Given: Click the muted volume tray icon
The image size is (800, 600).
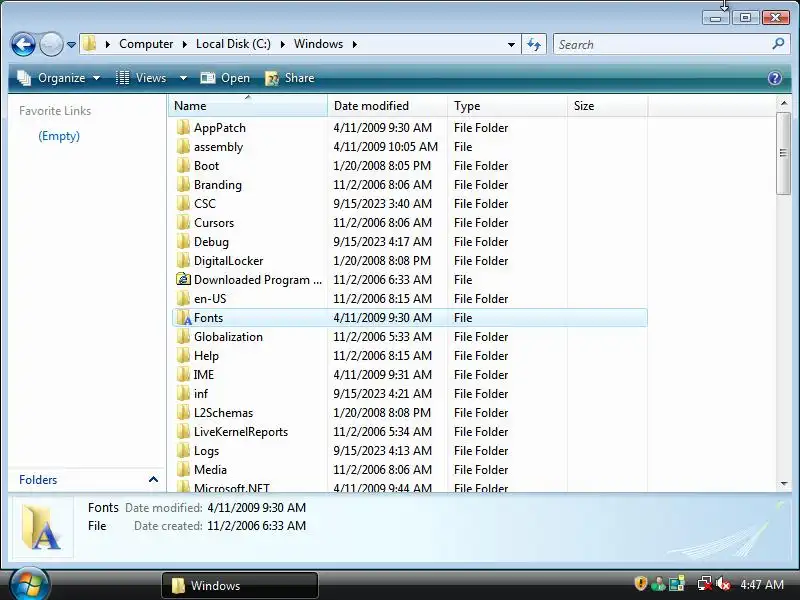Looking at the screenshot, I should [x=722, y=584].
